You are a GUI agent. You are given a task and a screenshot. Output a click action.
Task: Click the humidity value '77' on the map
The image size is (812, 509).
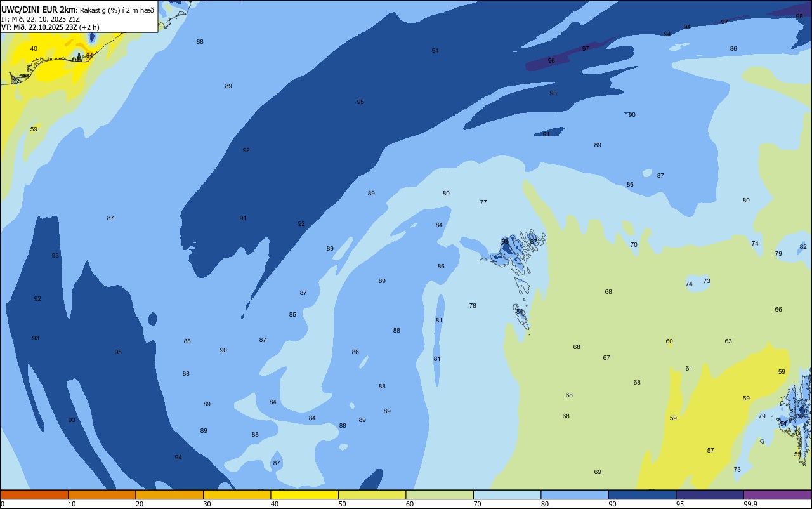pos(483,202)
